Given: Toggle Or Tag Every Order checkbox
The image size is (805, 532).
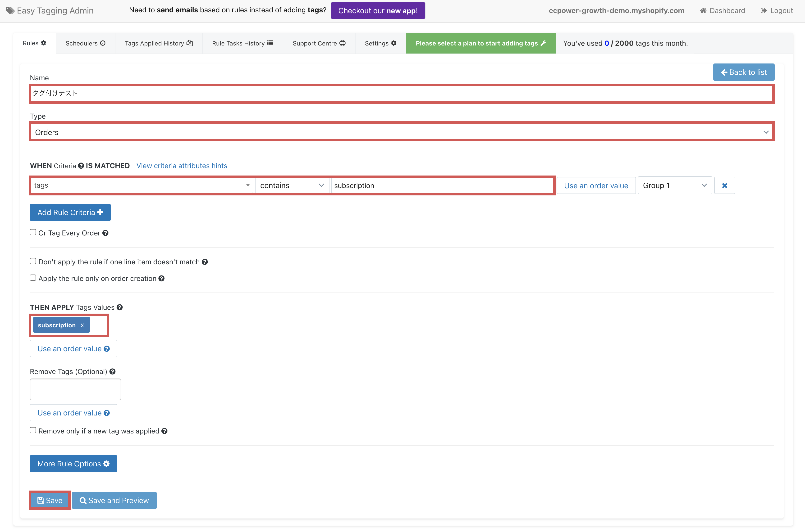Looking at the screenshot, I should (x=33, y=232).
